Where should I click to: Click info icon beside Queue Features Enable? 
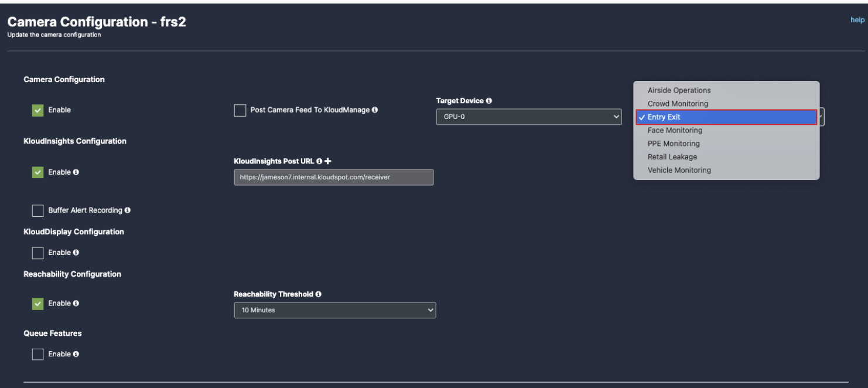pos(76,354)
